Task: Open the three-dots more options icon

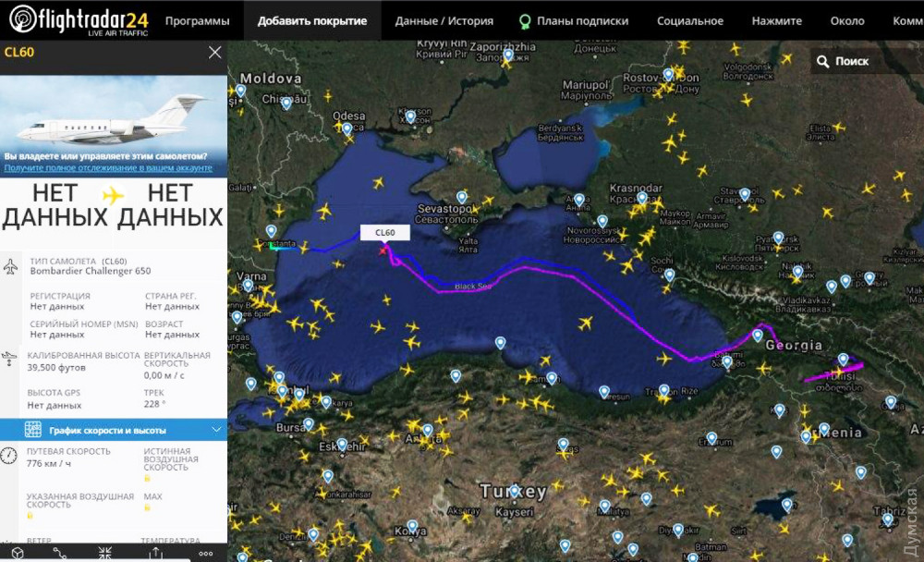Action: [205, 553]
